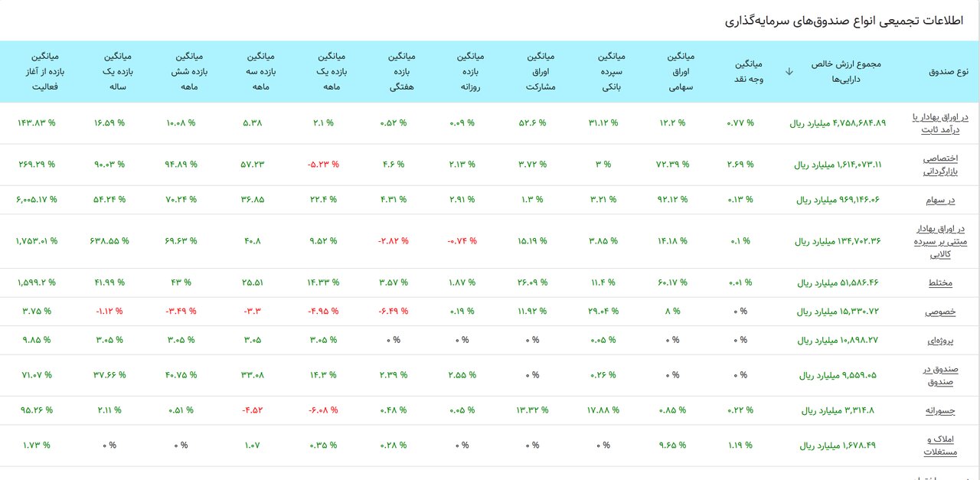This screenshot has height=480, width=980.
Task: Open the خصوصی fund type link
Action: coord(940,312)
